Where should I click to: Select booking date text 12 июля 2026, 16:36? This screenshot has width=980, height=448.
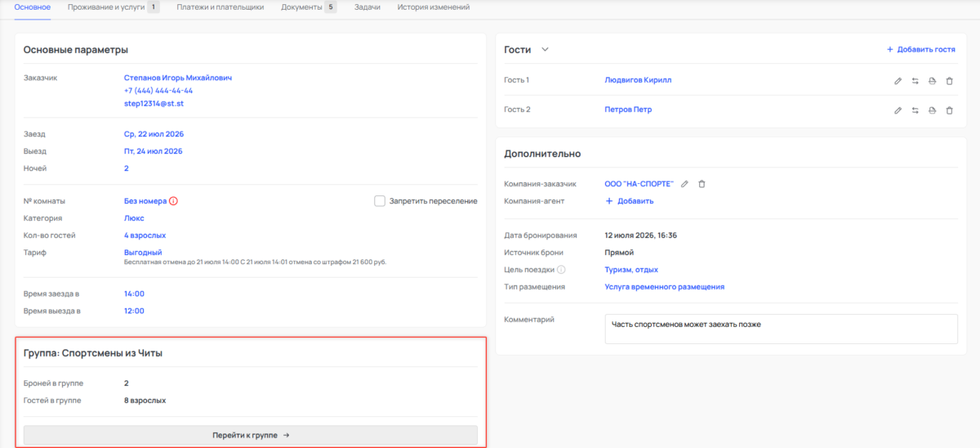tap(640, 235)
